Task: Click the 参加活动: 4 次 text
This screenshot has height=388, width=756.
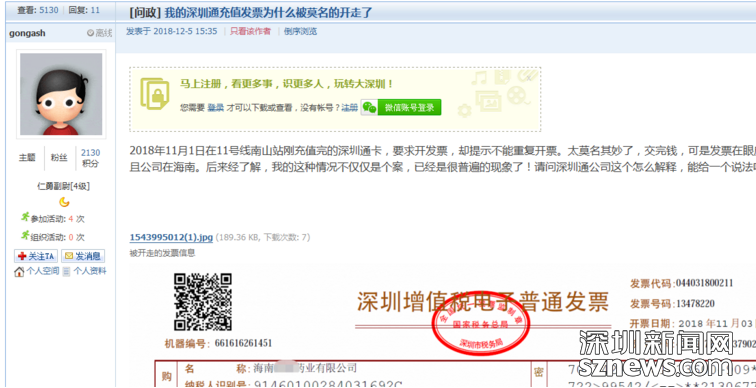Action: point(57,219)
